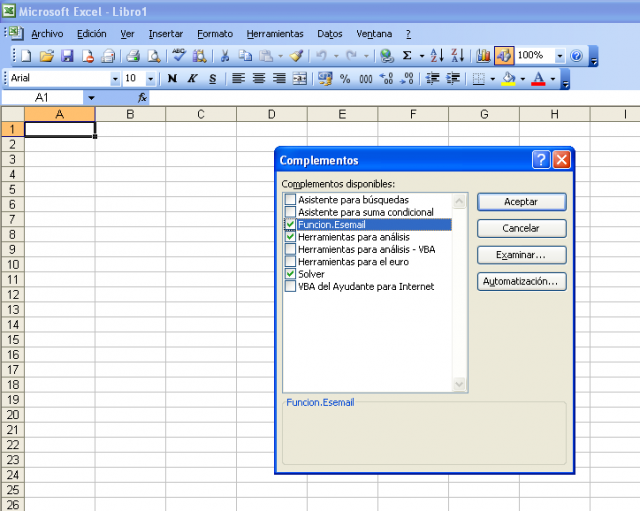Click Examinar... to browse add-ins

[522, 255]
